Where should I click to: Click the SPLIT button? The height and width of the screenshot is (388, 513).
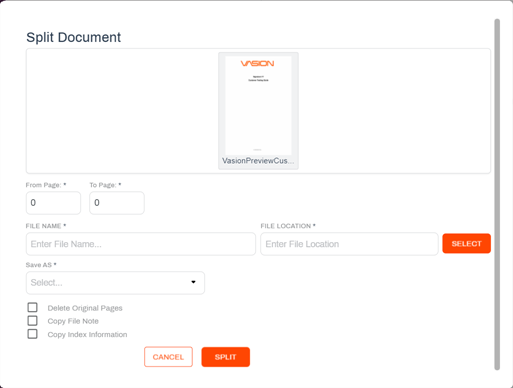[x=226, y=357]
